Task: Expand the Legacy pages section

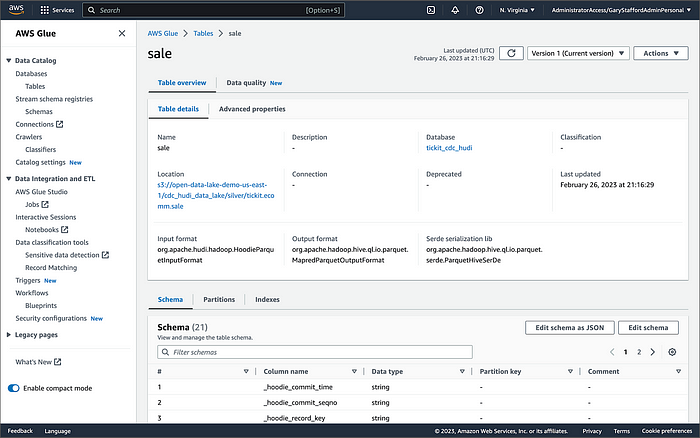Action: point(8,334)
